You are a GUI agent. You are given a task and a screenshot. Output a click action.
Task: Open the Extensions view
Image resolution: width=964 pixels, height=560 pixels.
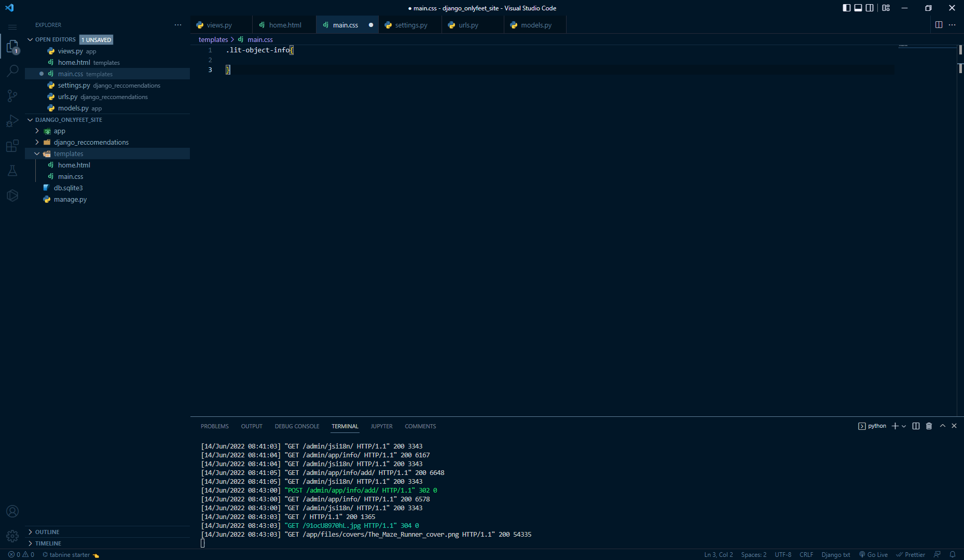point(12,146)
